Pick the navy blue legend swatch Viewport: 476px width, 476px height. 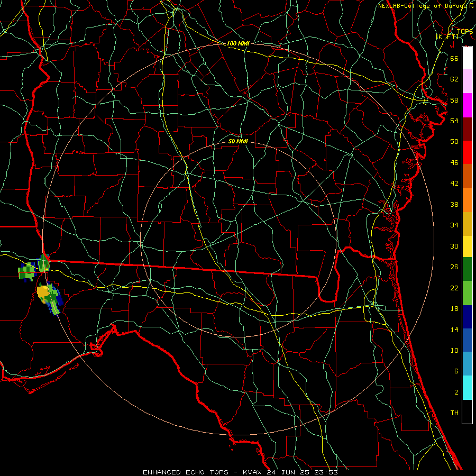tap(467, 317)
